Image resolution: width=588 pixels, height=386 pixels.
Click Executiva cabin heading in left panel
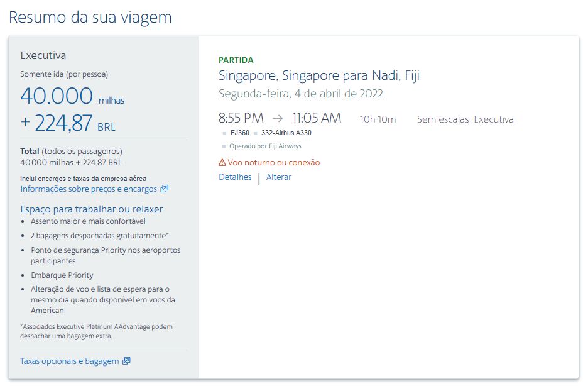click(43, 55)
